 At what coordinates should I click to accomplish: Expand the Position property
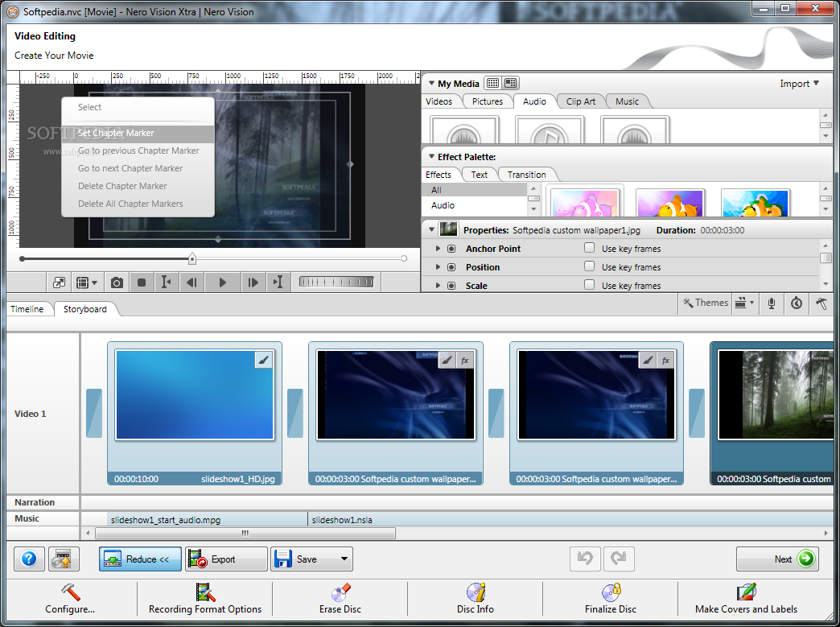(438, 267)
